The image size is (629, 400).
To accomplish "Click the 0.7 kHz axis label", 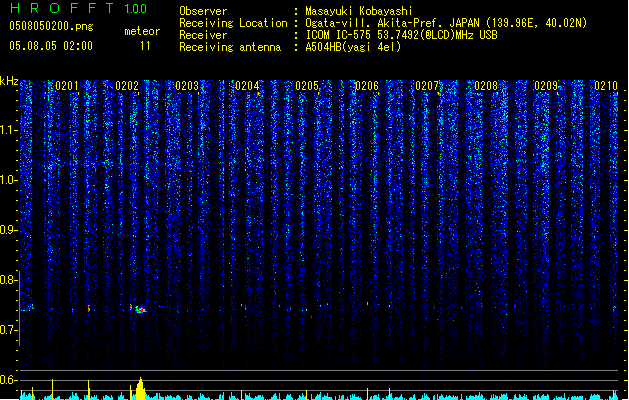I will pyautogui.click(x=9, y=330).
